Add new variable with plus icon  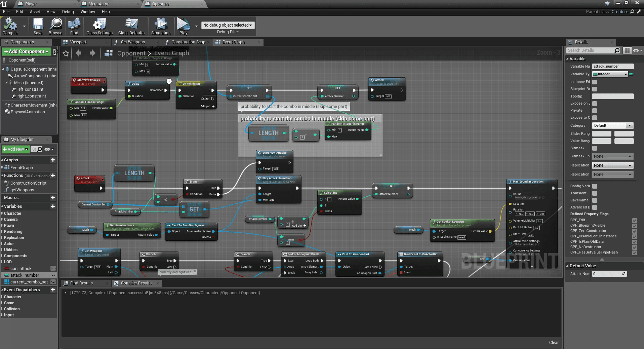53,206
